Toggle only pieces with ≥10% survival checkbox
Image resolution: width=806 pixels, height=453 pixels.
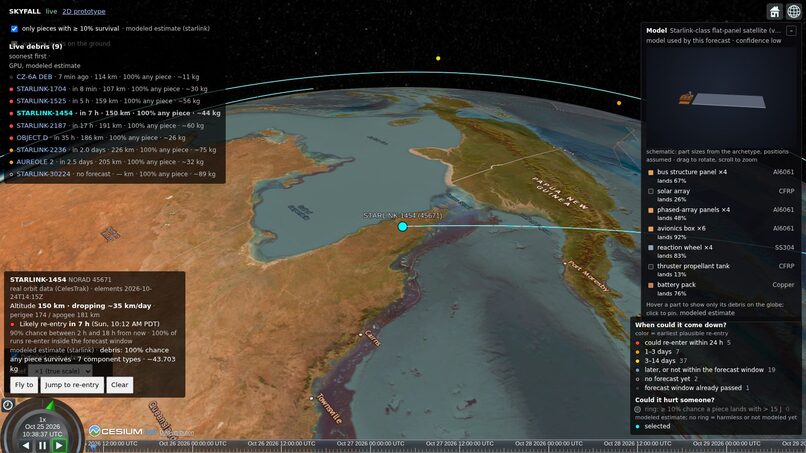pyautogui.click(x=14, y=29)
